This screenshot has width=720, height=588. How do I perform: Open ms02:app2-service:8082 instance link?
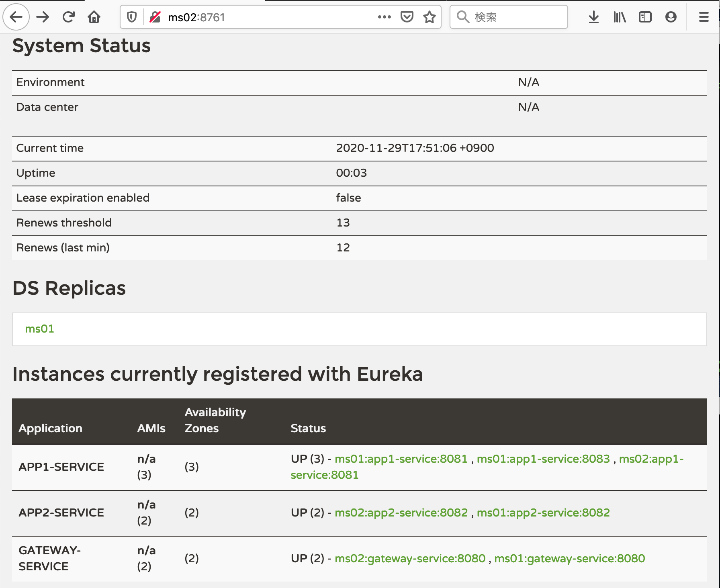[401, 512]
